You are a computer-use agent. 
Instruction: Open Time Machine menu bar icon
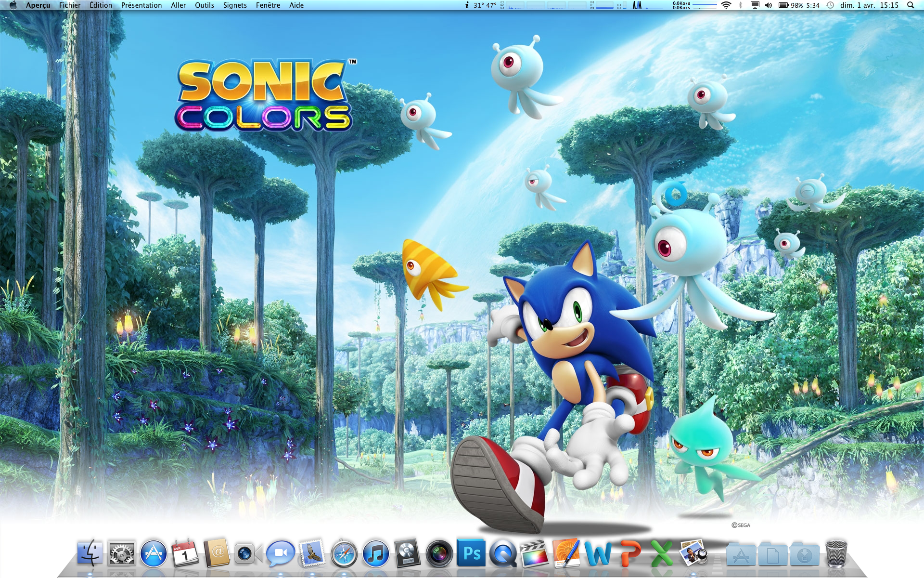point(830,5)
